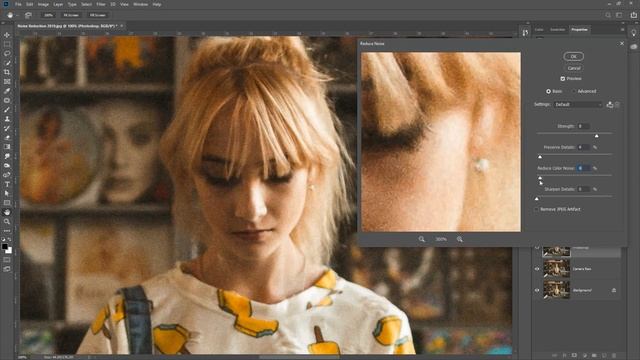Open the workspace switcher dropdown icon
The width and height of the screenshot is (640, 360).
619,15
